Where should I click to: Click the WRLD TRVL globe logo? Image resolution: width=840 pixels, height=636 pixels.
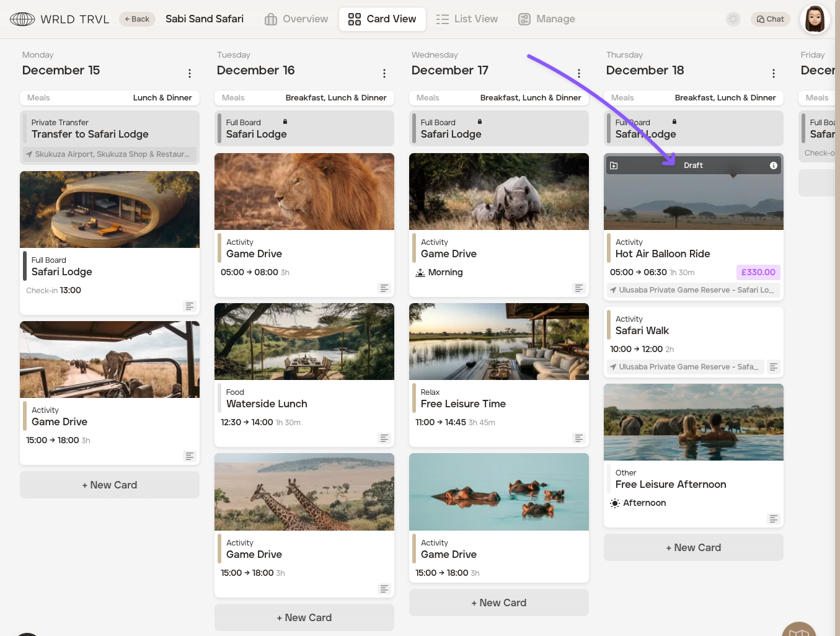point(22,19)
